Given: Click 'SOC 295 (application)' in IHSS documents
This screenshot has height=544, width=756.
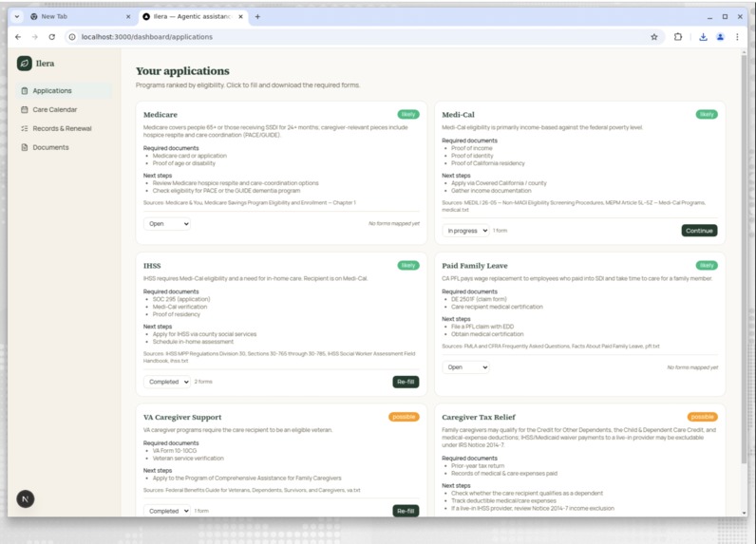Looking at the screenshot, I should click(x=181, y=299).
